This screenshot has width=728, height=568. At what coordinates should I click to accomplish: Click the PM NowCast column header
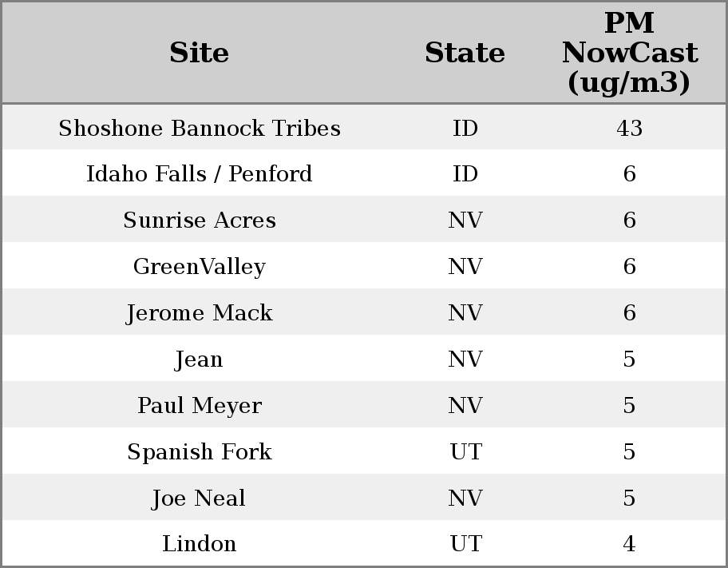click(629, 53)
